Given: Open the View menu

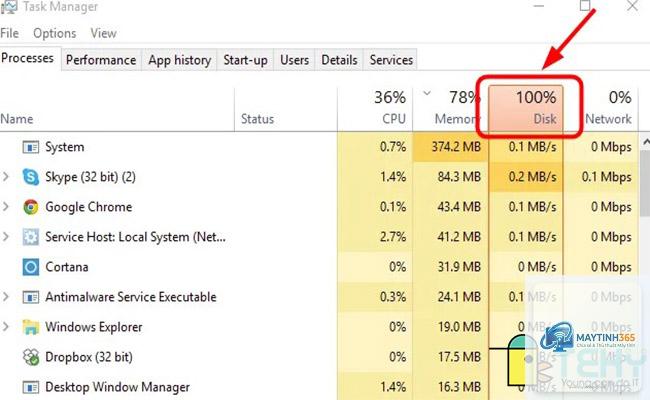Looking at the screenshot, I should (104, 33).
